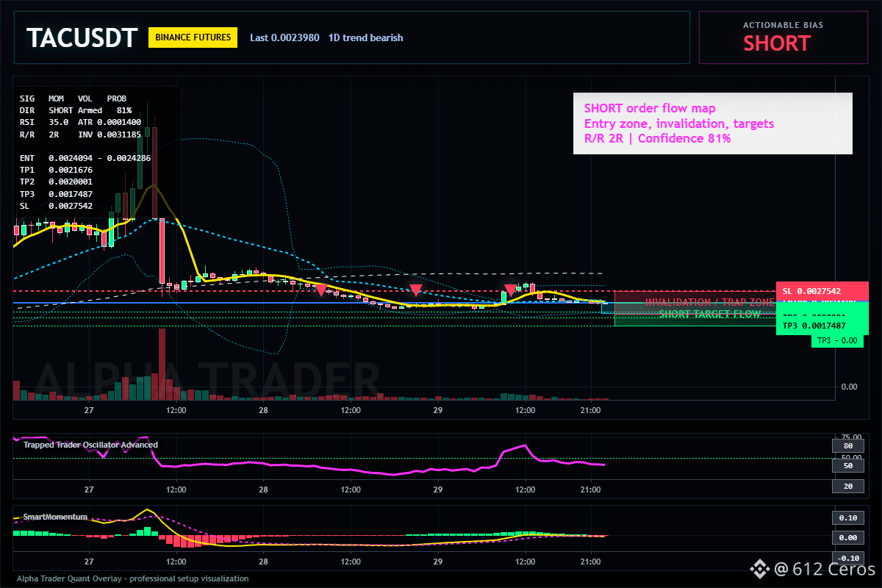Click the small TP3 - 0.00 tag
The height and width of the screenshot is (588, 882).
836,340
